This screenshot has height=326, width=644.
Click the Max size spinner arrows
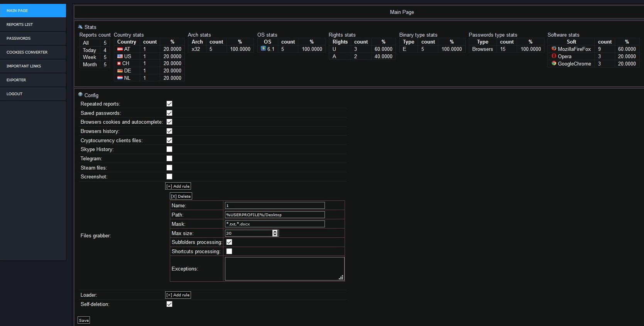coord(275,233)
